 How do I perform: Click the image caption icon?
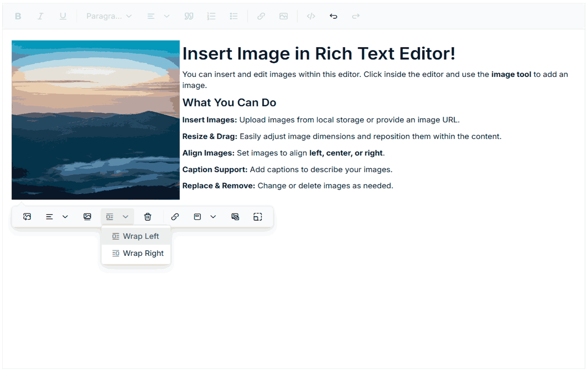click(x=87, y=217)
